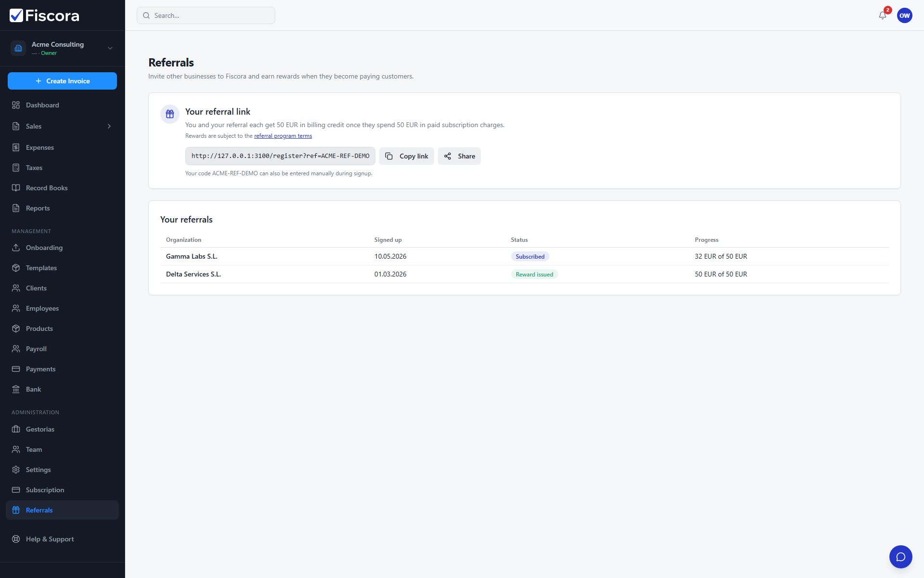Click the Status column header

coord(519,240)
